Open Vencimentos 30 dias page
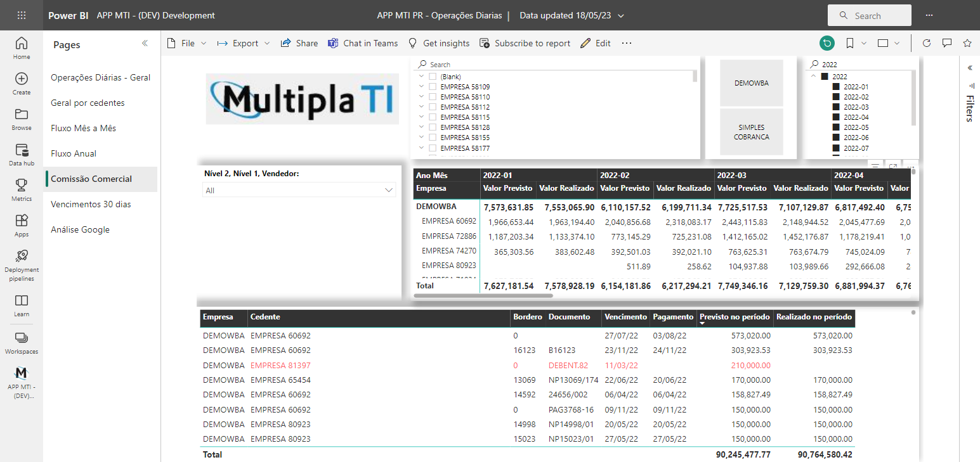The width and height of the screenshot is (980, 462). click(101, 204)
